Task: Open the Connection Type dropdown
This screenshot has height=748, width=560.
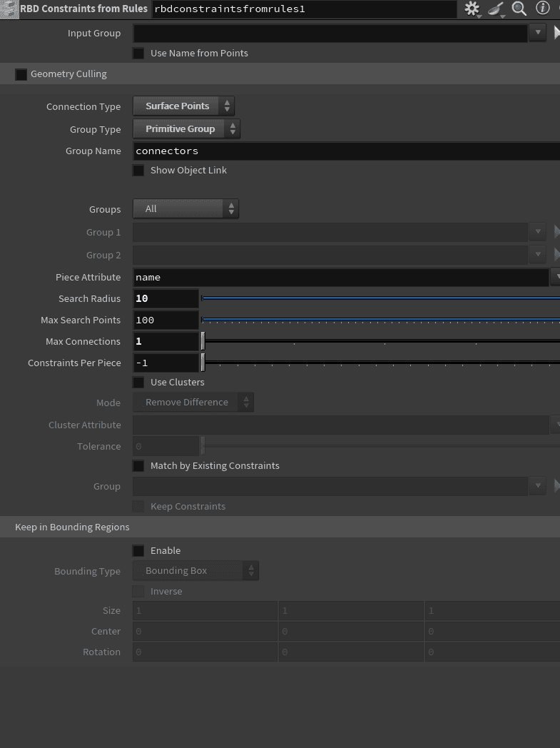Action: pos(183,106)
